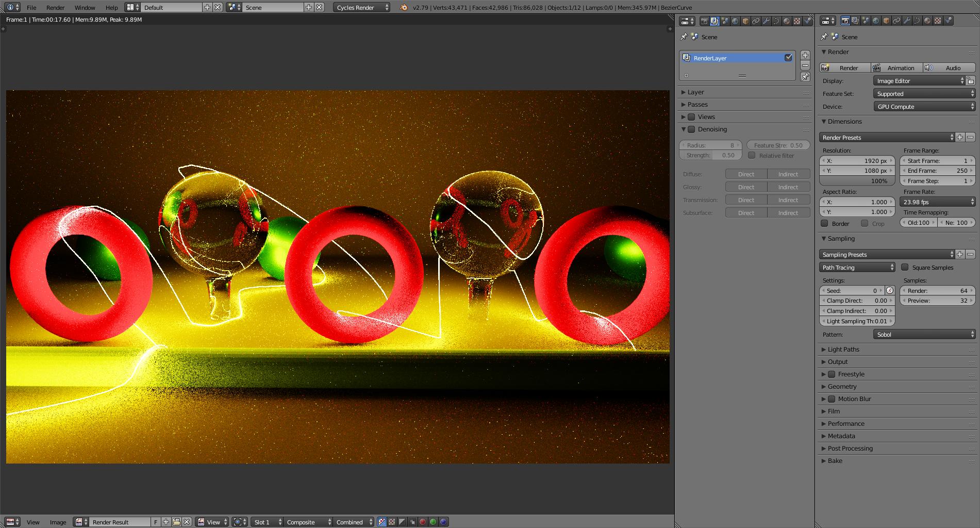This screenshot has height=528, width=980.
Task: Enable Motion Blur checkbox
Action: coord(832,399)
